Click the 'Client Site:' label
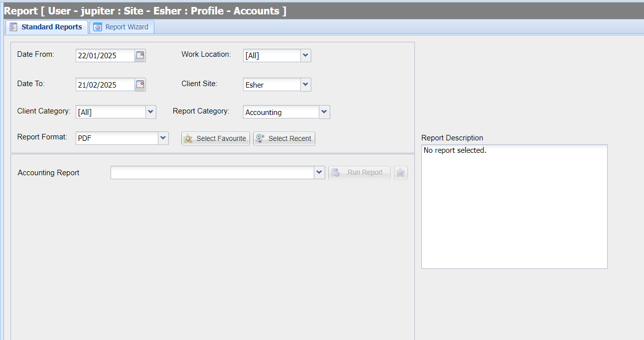 point(199,84)
